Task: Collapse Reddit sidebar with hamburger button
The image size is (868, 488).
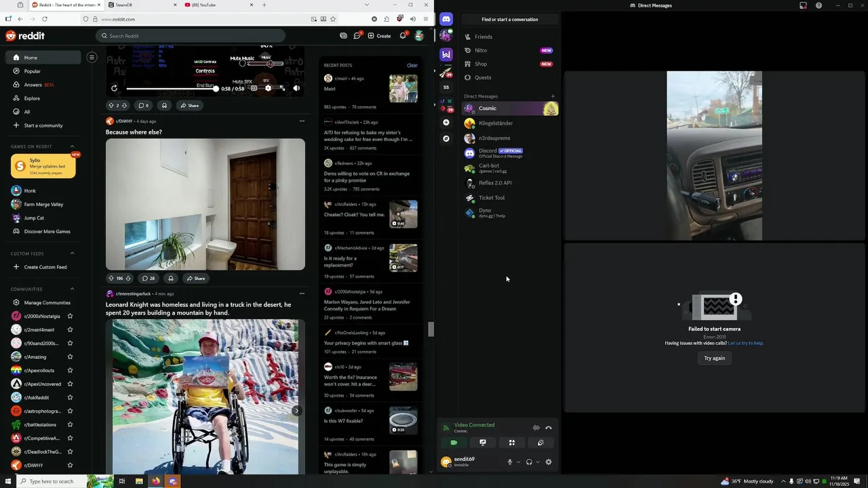Action: [x=92, y=57]
